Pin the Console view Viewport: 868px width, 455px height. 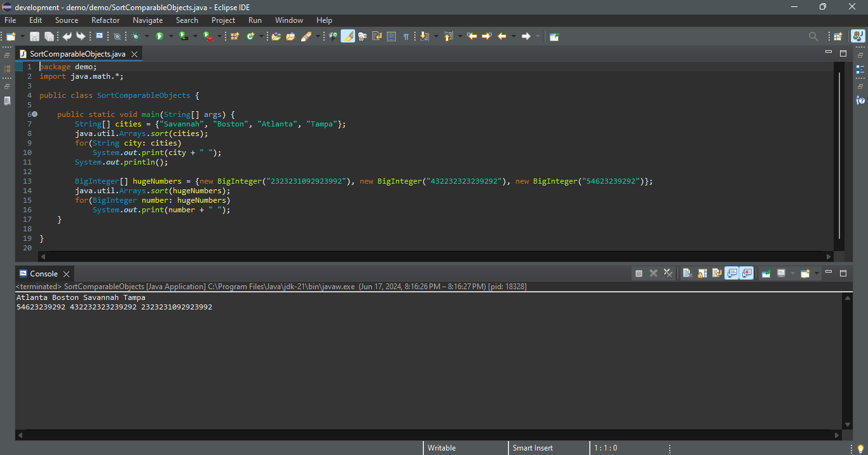[x=766, y=273]
